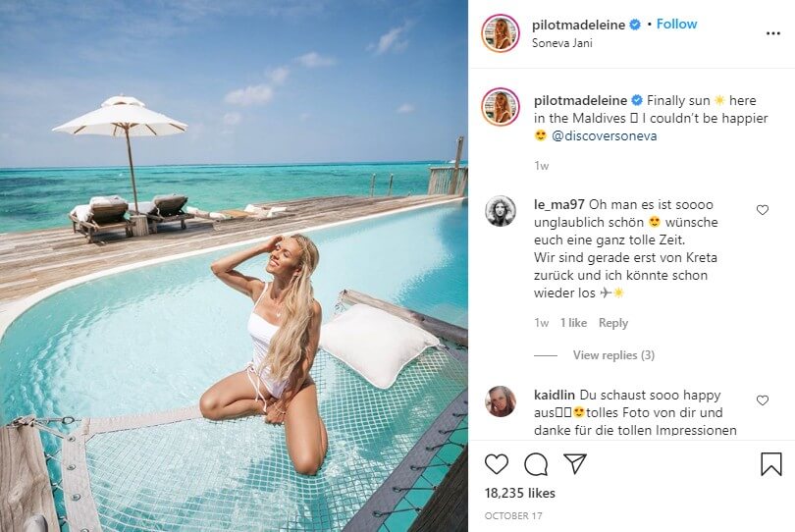Open kaidlin username link
Image resolution: width=795 pixels, height=532 pixels.
click(x=555, y=395)
